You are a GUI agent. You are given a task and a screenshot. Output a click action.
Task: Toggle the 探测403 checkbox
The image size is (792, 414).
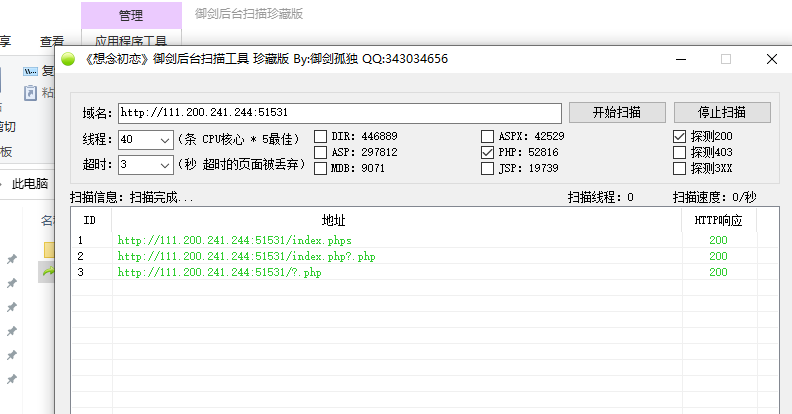coord(680,153)
